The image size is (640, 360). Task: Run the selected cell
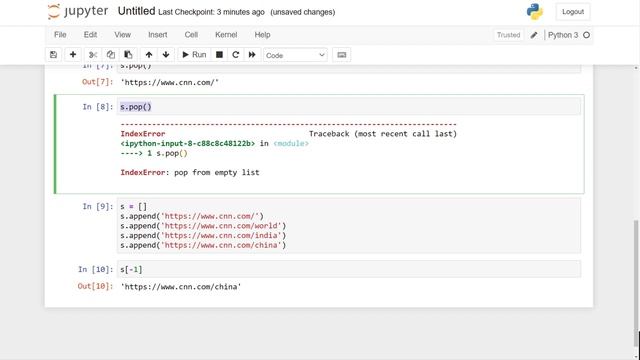[194, 55]
